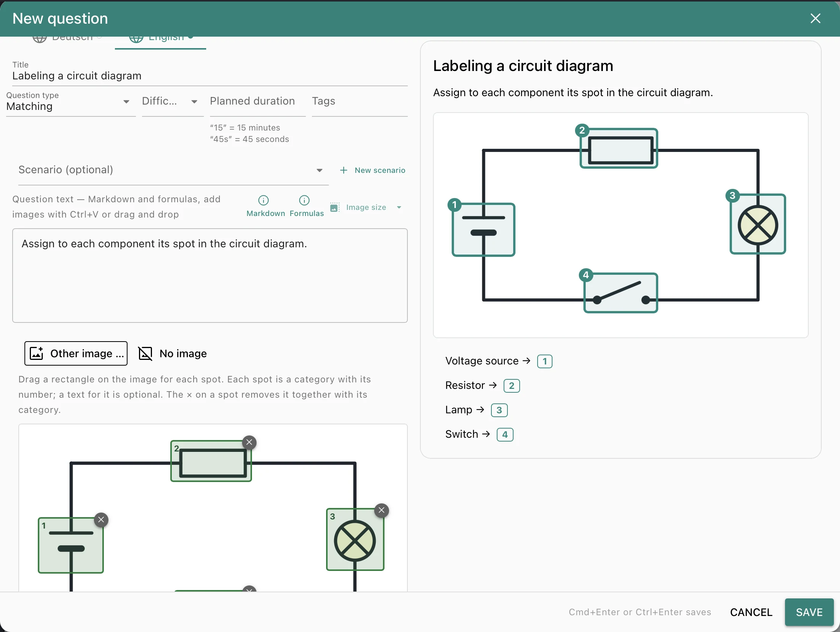Click the No image crossed-picture icon
The width and height of the screenshot is (840, 632).
click(145, 353)
